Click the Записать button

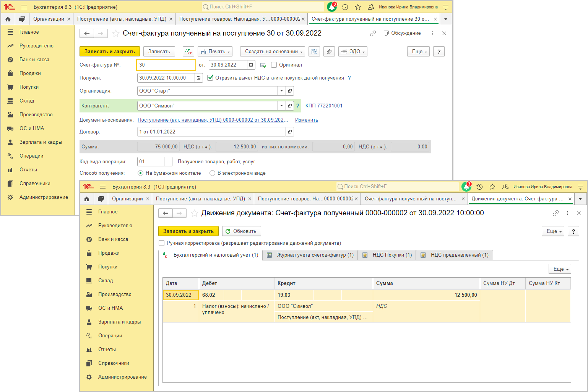click(159, 52)
